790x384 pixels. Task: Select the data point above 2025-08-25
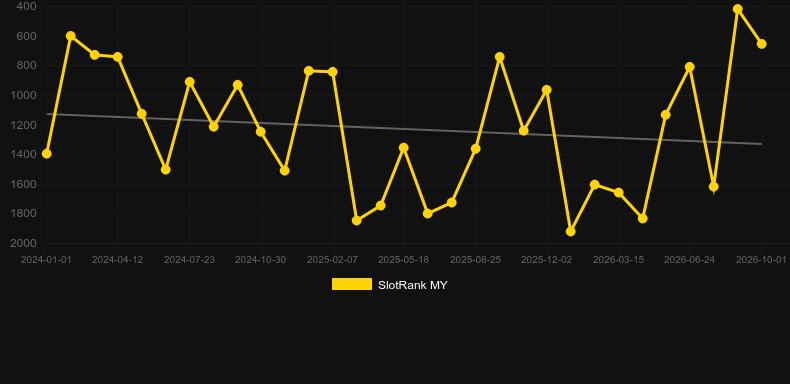[x=476, y=149]
